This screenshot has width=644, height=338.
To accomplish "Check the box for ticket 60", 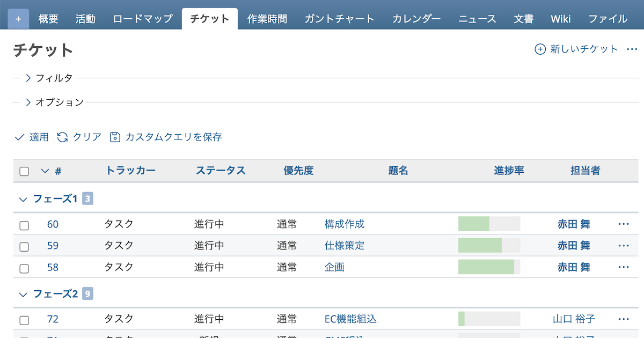I will click(24, 225).
